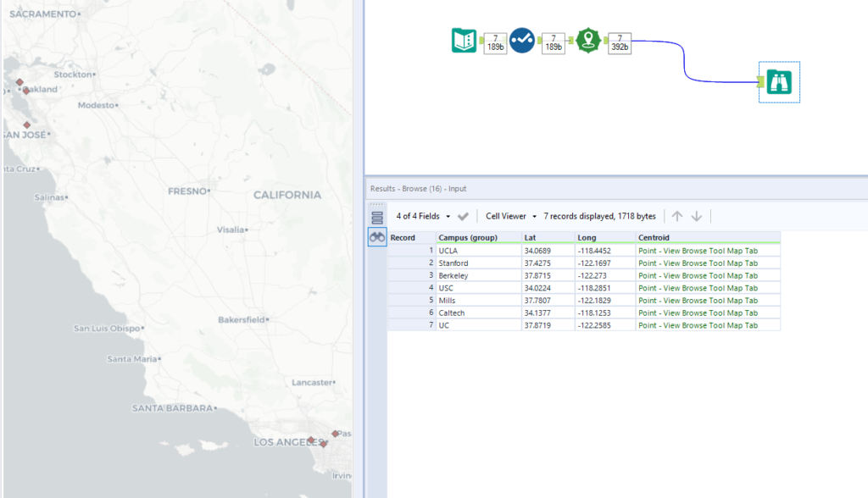
Task: Click the up arrow in Results toolbar
Action: 676,216
